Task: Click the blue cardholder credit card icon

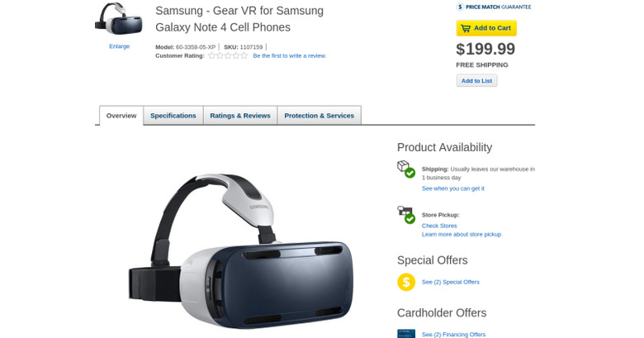Action: 406,334
